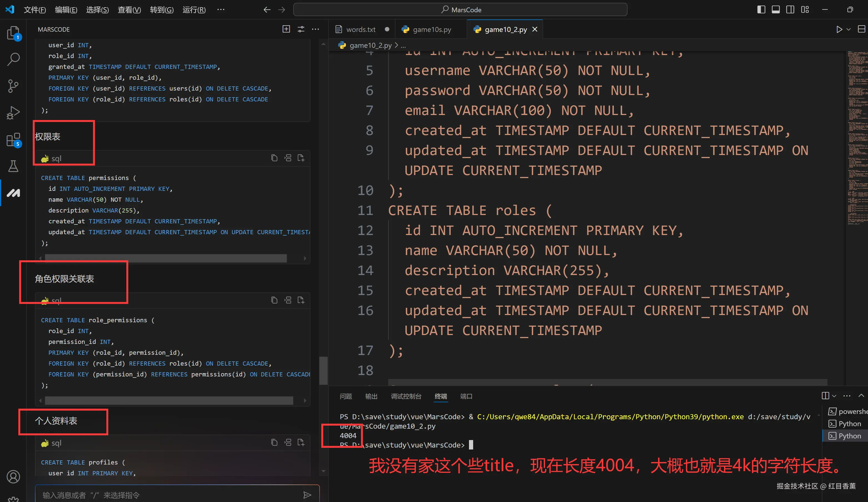Open the Search view icon
Image resolution: width=868 pixels, height=502 pixels.
pyautogui.click(x=13, y=59)
